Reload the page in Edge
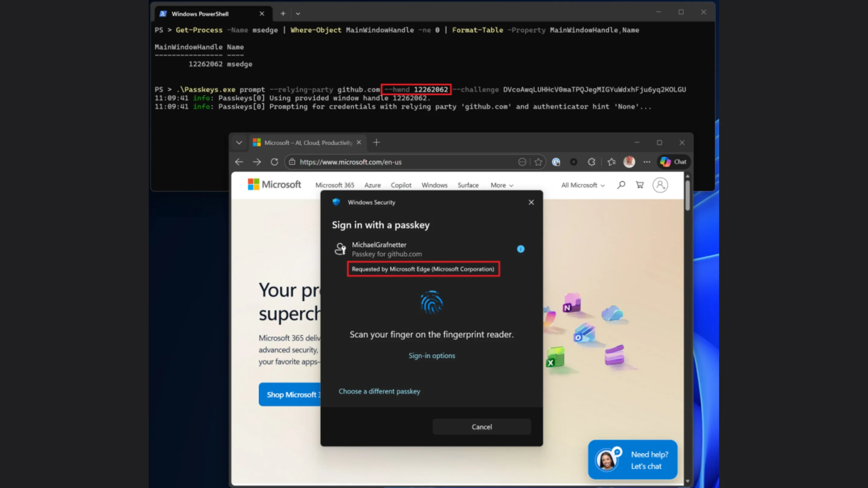This screenshot has height=488, width=868. (274, 162)
